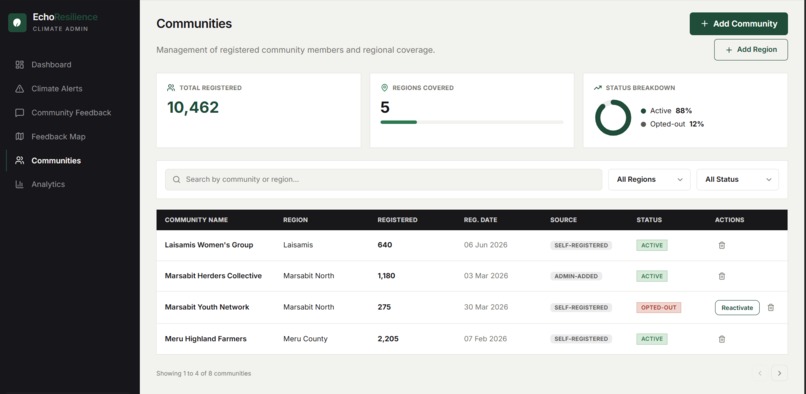Open the All Status dropdown
Screen dimensions: 806x394
(x=738, y=180)
